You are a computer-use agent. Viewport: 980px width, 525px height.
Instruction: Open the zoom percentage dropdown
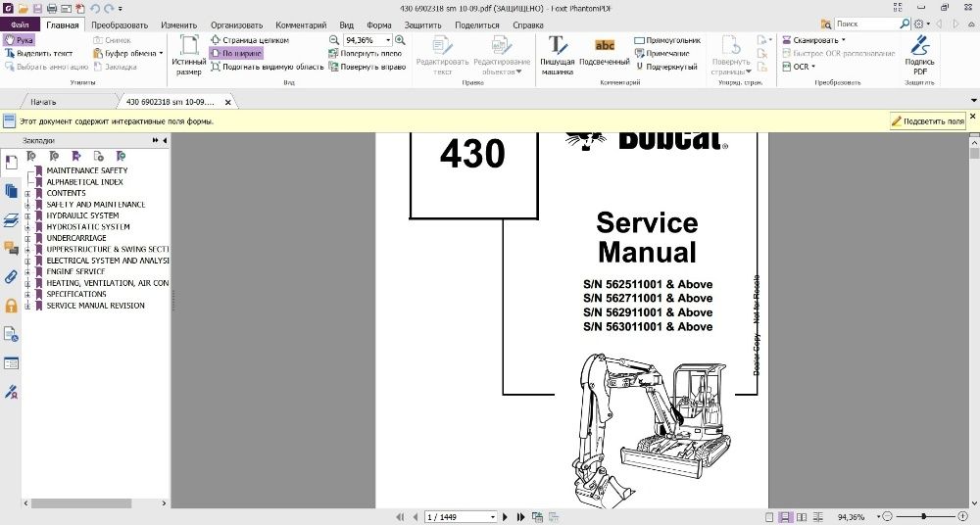point(388,40)
